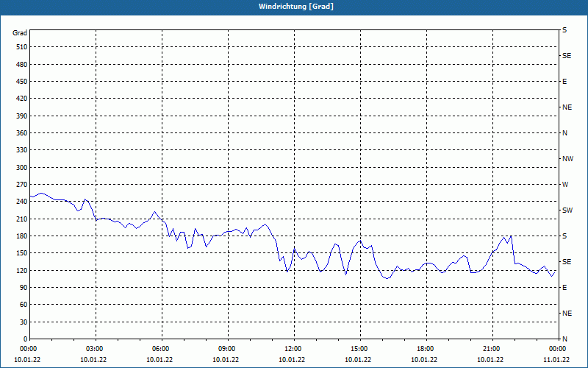Click the 18:00 time label

click(426, 349)
